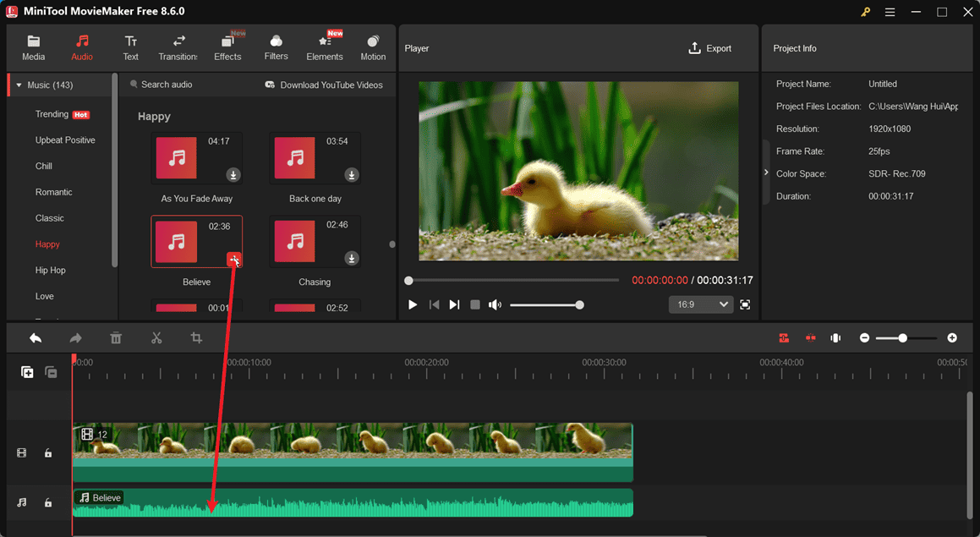980x537 pixels.
Task: Click the video preview image
Action: coord(578,171)
